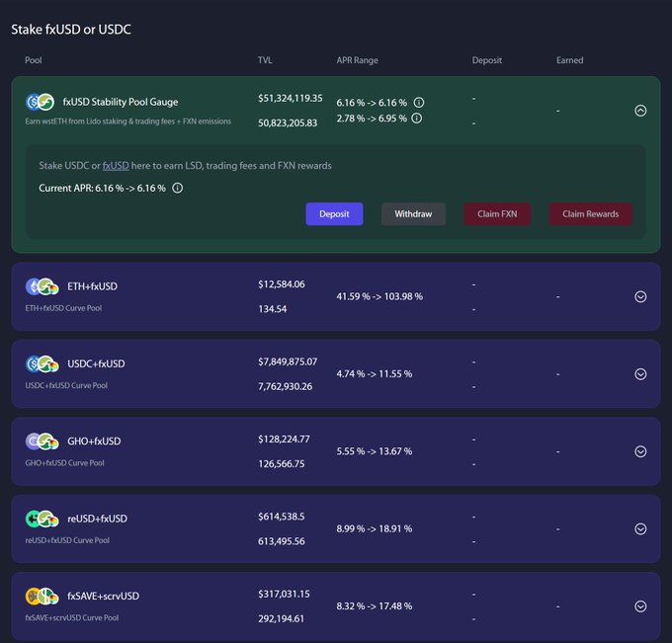This screenshot has height=643, width=672.
Task: Expand the USDC+fxUSD pool row
Action: point(640,374)
